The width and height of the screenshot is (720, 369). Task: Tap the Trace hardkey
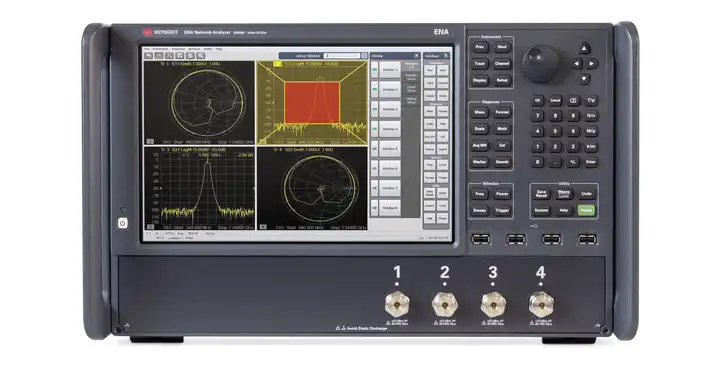point(479,64)
